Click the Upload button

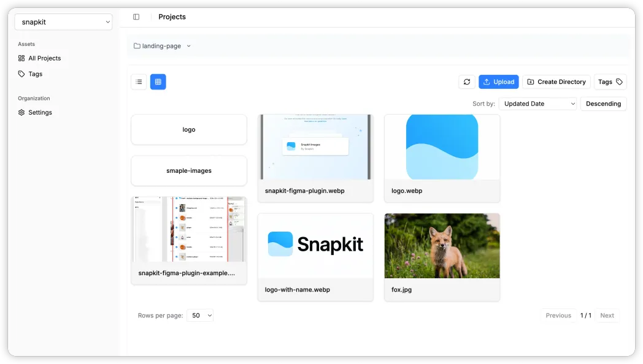point(499,82)
